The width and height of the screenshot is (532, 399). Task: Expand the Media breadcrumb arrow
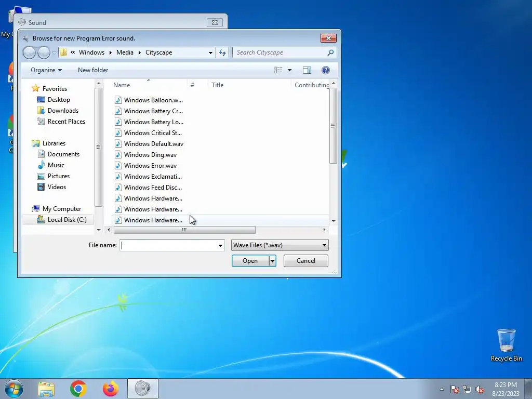pos(139,52)
